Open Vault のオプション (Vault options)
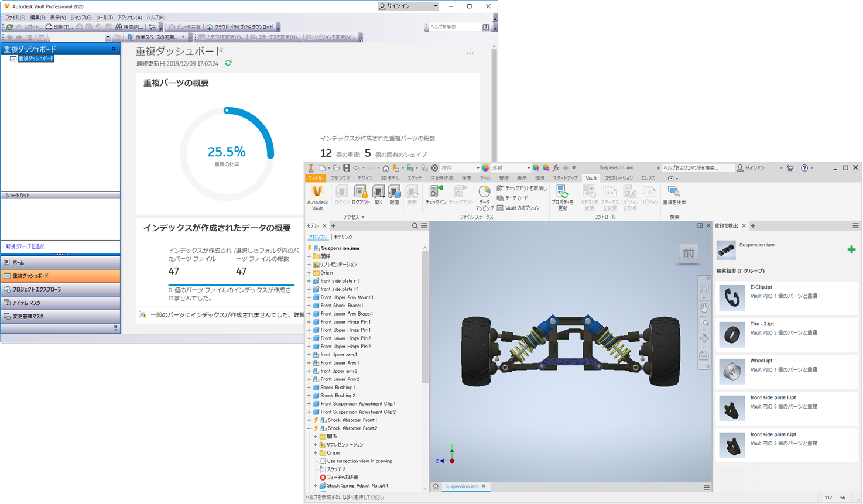Viewport: 863px width, 504px height. click(x=518, y=208)
